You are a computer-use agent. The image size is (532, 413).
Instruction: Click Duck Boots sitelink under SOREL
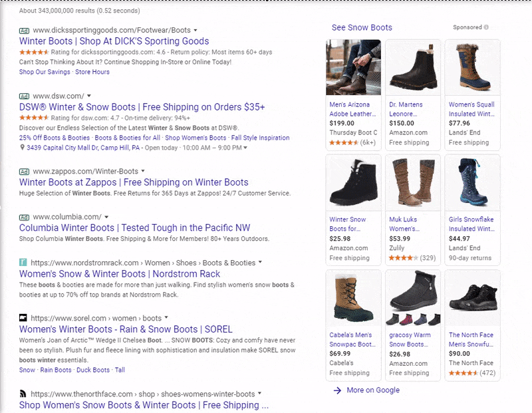point(93,370)
